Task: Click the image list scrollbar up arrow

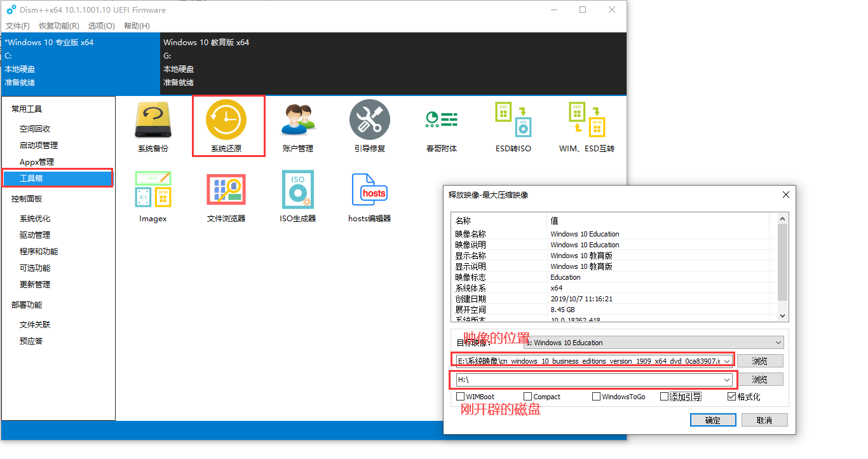Action: click(782, 219)
